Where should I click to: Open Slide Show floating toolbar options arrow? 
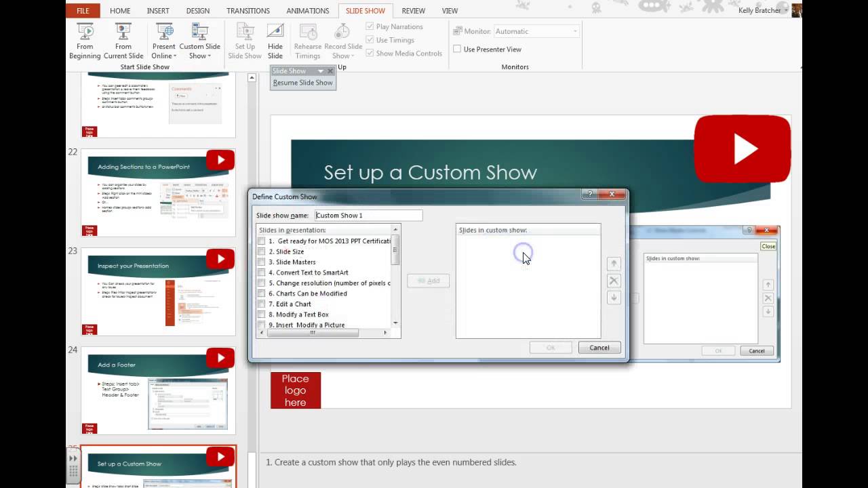[321, 71]
